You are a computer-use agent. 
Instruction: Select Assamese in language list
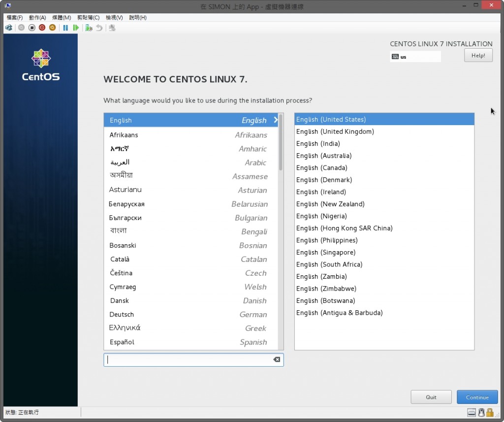(x=191, y=176)
